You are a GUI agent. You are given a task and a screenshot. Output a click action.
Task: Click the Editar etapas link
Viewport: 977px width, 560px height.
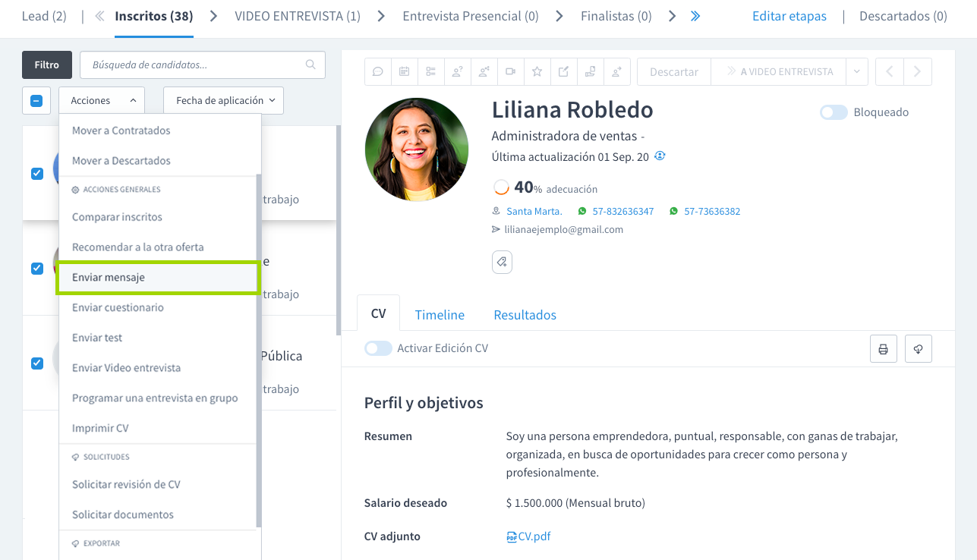coord(789,15)
